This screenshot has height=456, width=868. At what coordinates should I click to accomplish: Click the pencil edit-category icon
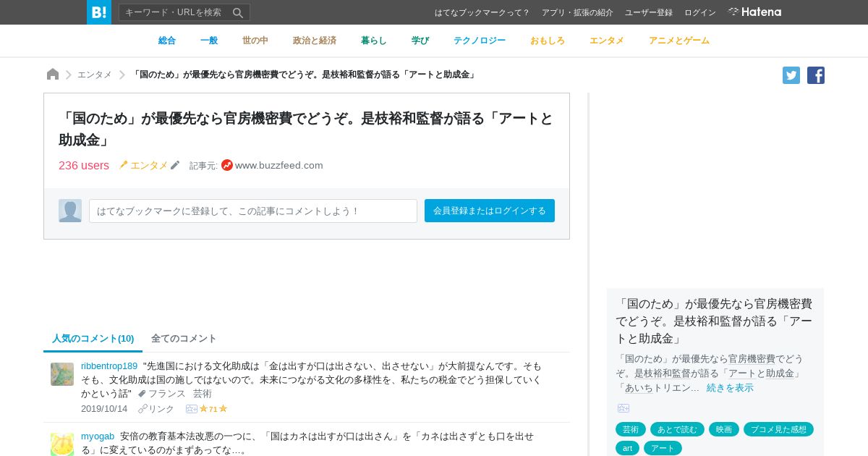coord(175,165)
